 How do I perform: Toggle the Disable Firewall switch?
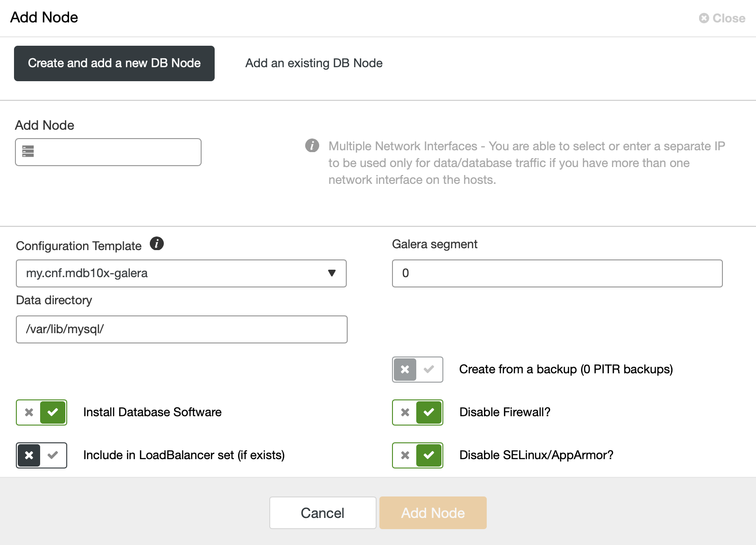coord(417,412)
